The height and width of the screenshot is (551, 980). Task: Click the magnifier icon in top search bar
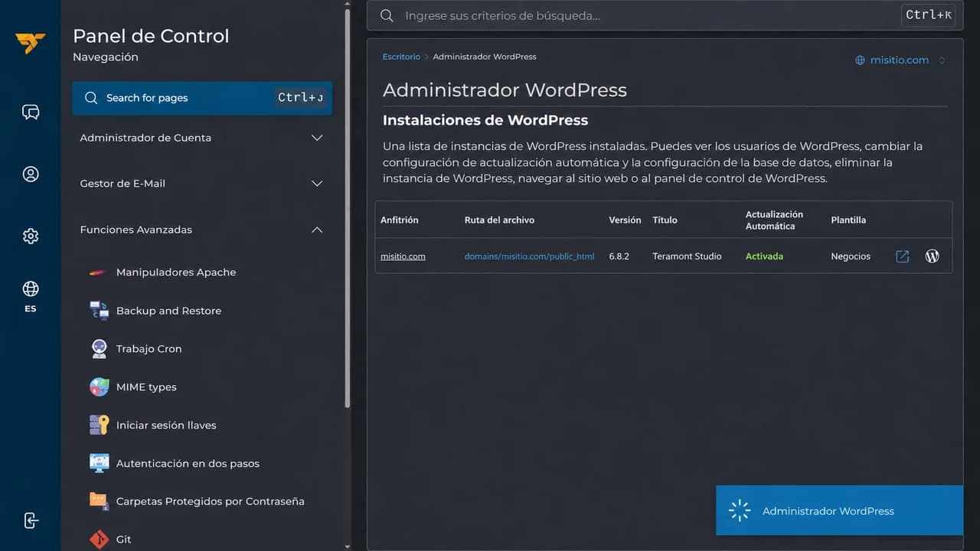pyautogui.click(x=387, y=15)
